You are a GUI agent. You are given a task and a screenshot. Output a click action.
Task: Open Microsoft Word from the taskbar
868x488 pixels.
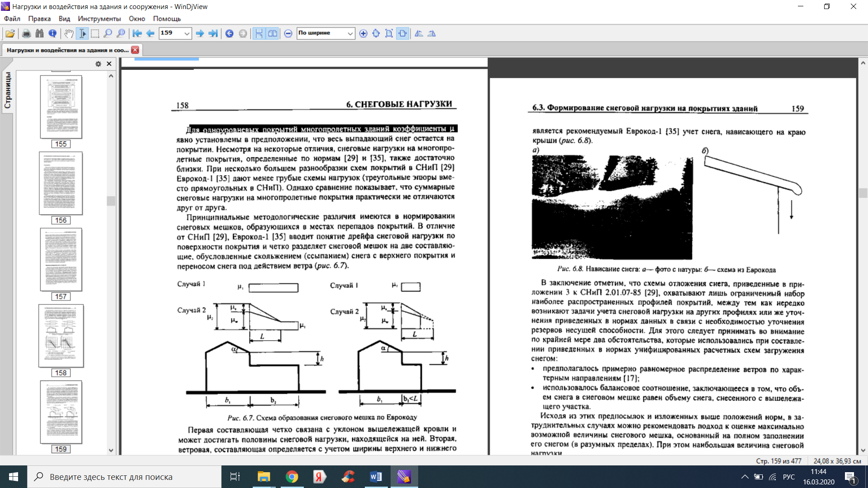(376, 477)
